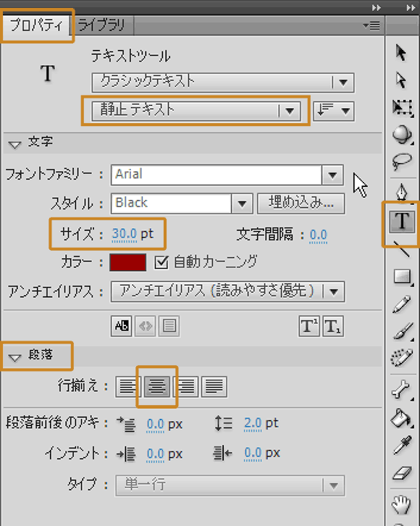Select the Deco tool
The width and height of the screenshot is (420, 526).
pyautogui.click(x=402, y=358)
